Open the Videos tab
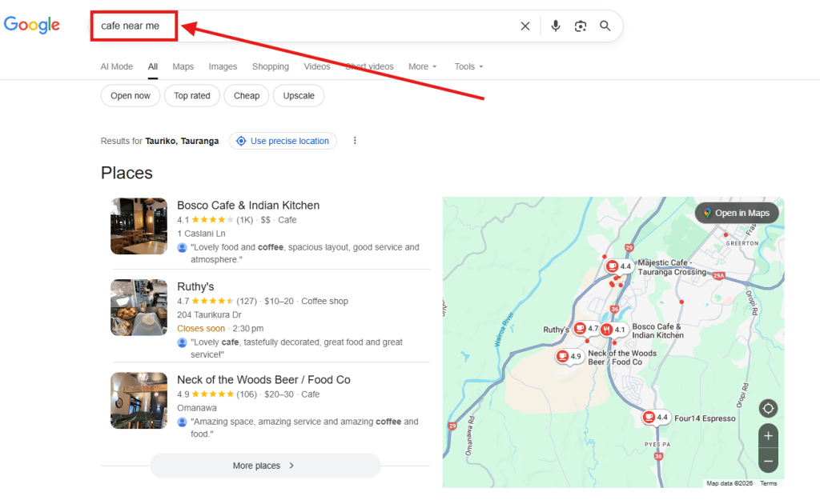820x504 pixels. tap(317, 66)
